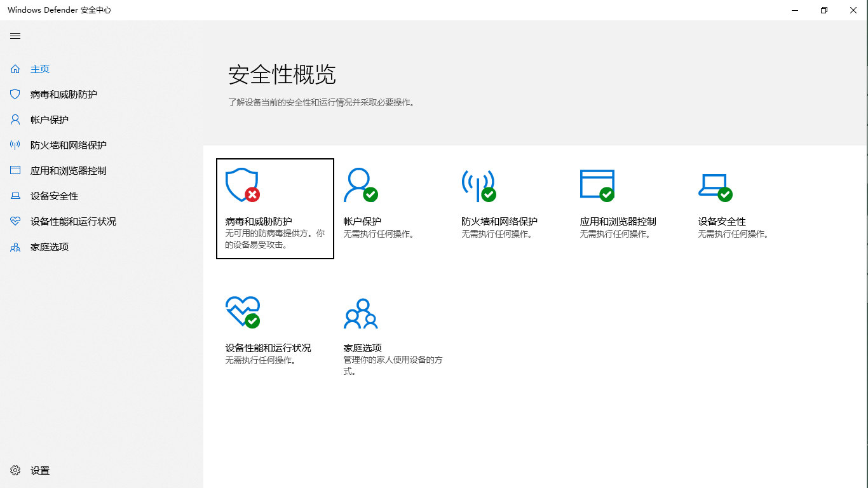868x488 pixels.
Task: Click large shield icon with red X
Action: pos(243,185)
